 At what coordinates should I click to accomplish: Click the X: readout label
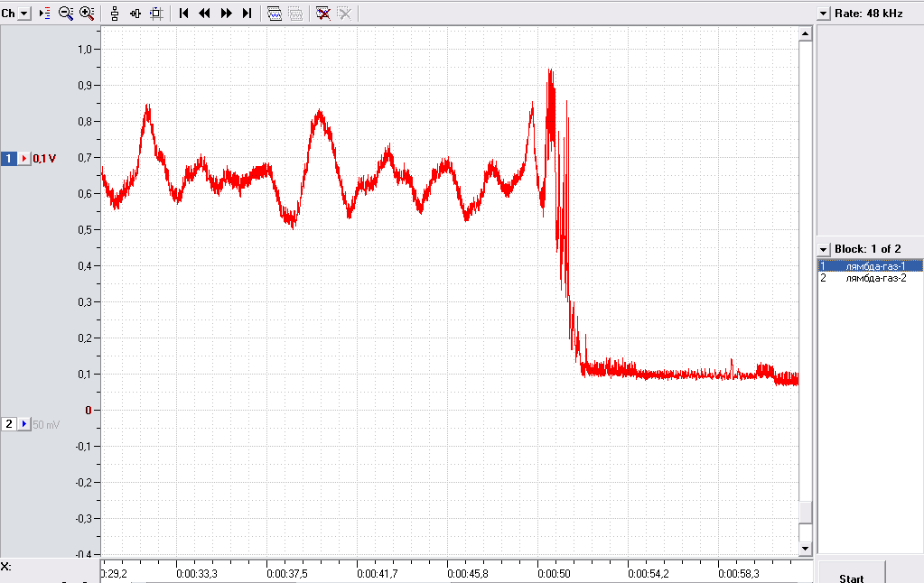tap(6, 567)
